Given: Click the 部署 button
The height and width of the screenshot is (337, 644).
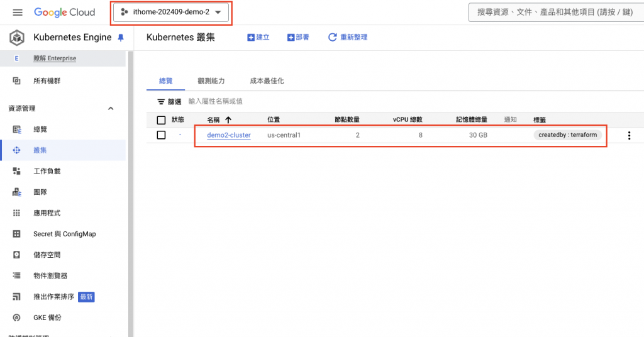Looking at the screenshot, I should pos(298,37).
